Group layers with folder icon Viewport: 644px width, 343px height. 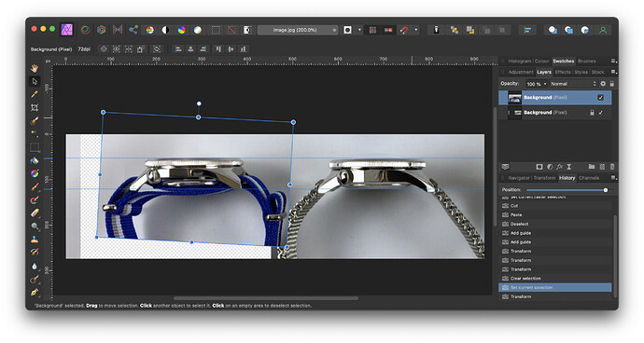(592, 167)
